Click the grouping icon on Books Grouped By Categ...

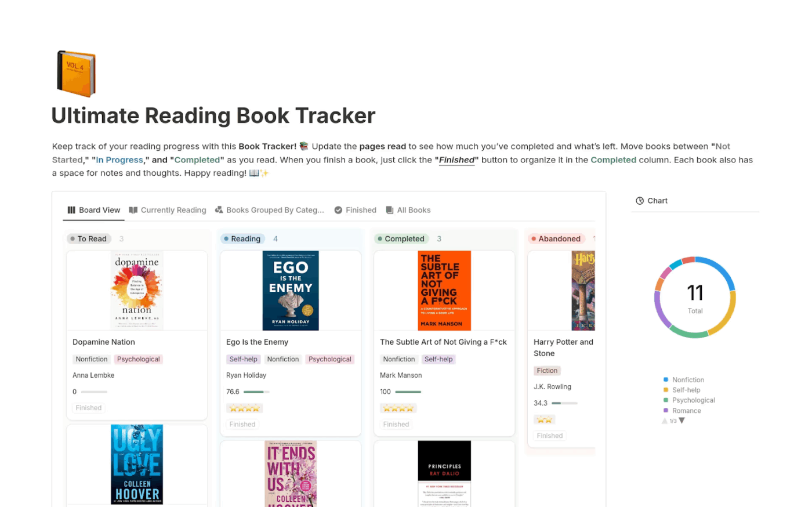click(x=217, y=210)
